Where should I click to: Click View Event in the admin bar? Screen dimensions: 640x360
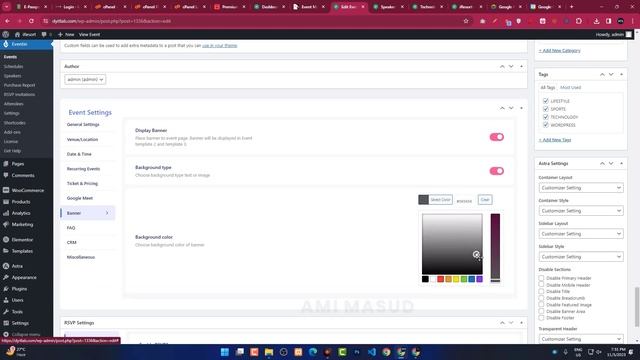pos(89,35)
